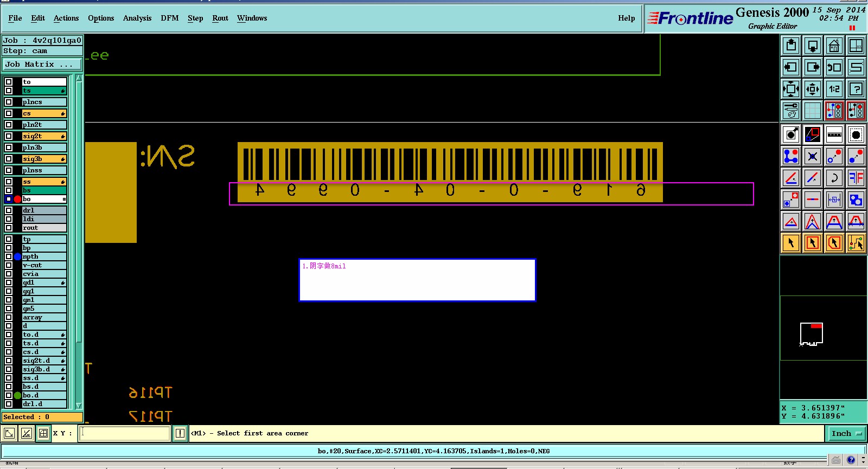Open the Help menu

(x=627, y=18)
